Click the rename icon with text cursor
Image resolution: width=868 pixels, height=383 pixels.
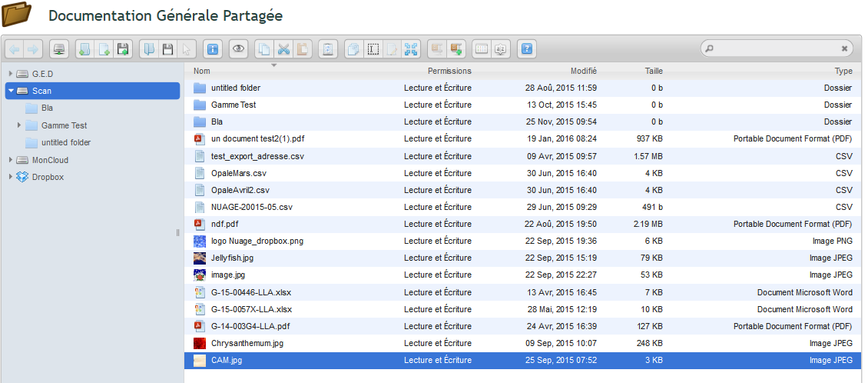(373, 49)
